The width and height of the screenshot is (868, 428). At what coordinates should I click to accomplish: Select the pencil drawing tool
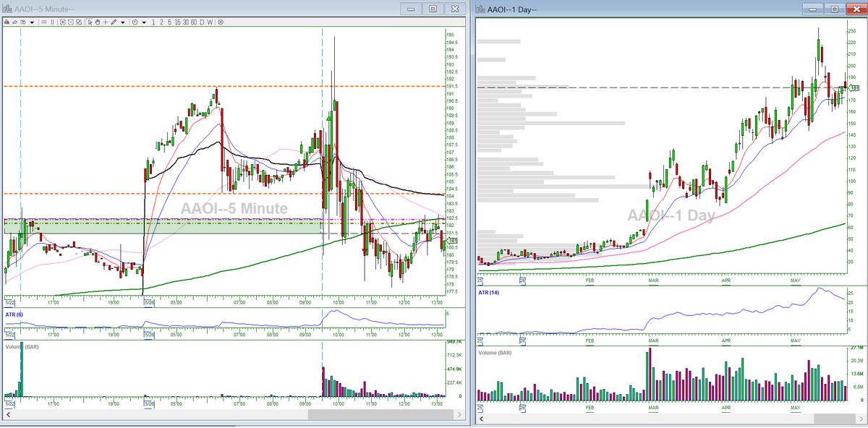pyautogui.click(x=114, y=22)
